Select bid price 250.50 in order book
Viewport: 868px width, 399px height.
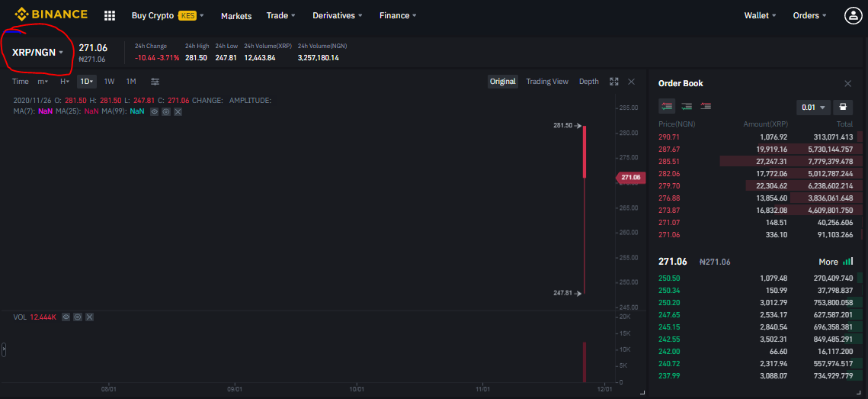click(669, 278)
